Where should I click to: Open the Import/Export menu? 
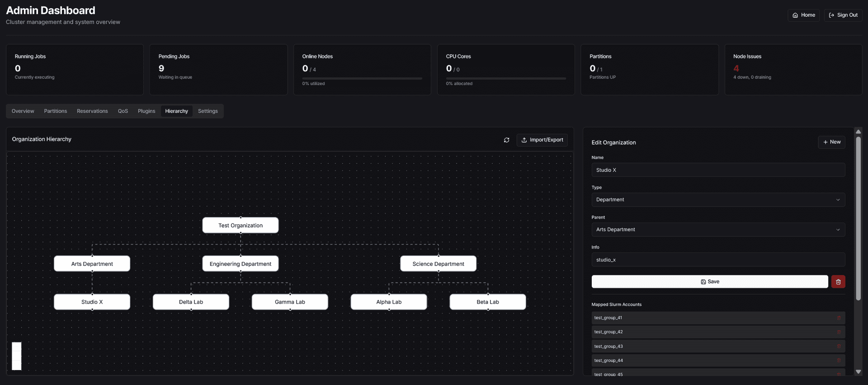pyautogui.click(x=542, y=140)
